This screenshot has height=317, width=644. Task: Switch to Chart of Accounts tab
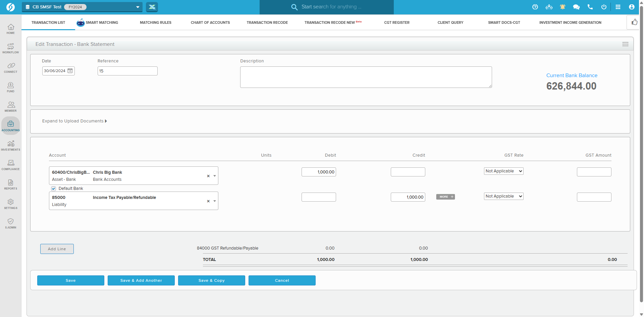tap(210, 22)
